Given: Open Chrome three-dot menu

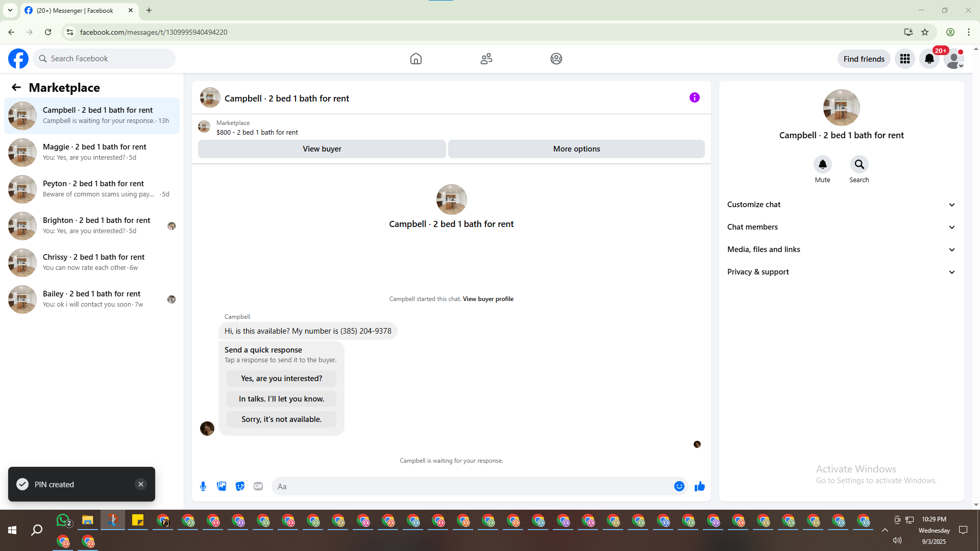Looking at the screenshot, I should 969,32.
